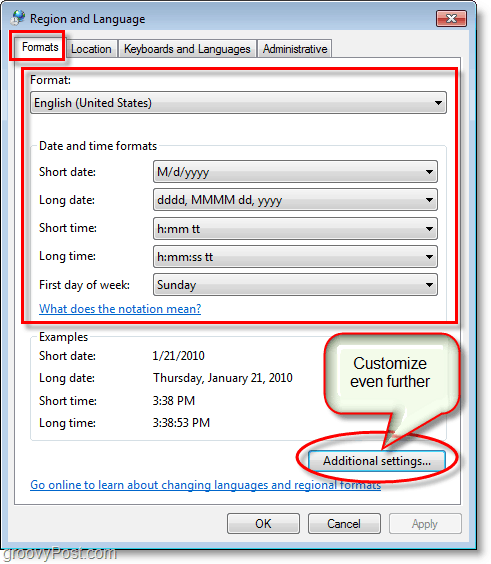Open the 'What does the notation mean?' link
Screen dimensions: 491x564
(x=120, y=309)
